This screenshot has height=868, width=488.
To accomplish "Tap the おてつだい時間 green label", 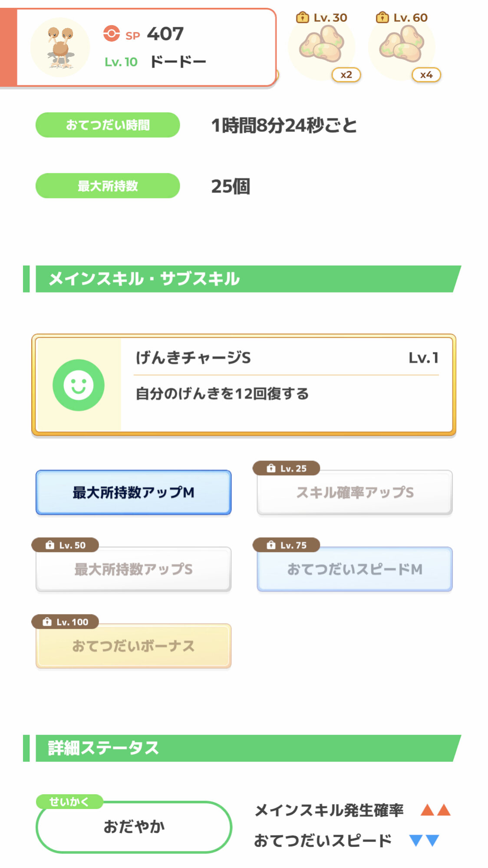I will [x=108, y=125].
